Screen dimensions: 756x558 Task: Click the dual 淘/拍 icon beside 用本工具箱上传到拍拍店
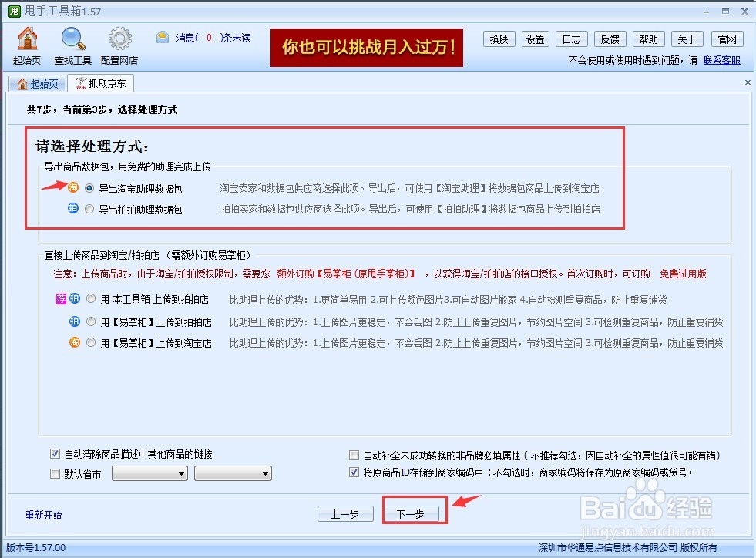(67, 298)
